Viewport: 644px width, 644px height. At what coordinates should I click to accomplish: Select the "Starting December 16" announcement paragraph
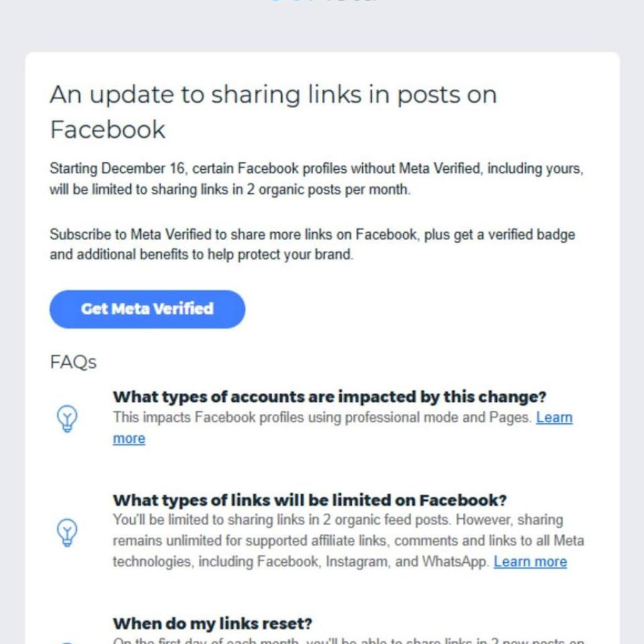tap(316, 179)
